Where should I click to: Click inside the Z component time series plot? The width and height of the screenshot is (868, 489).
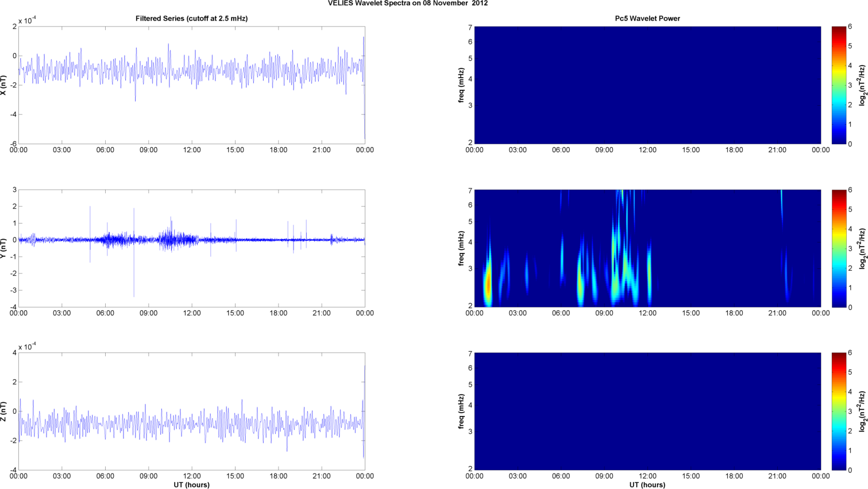pyautogui.click(x=191, y=411)
